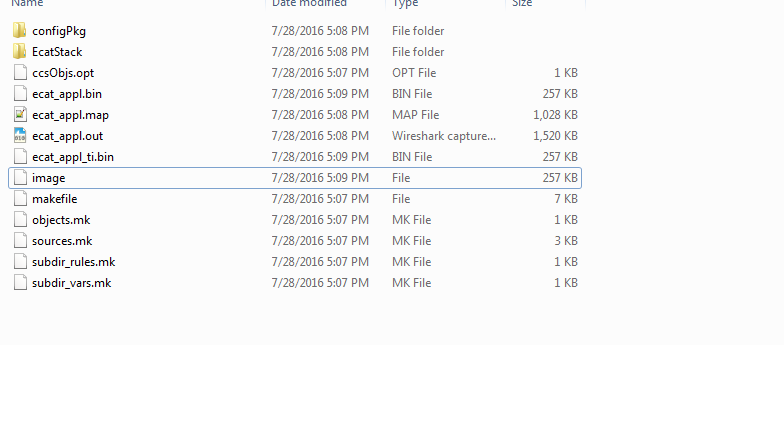Select the objects.mk file name

(x=61, y=220)
